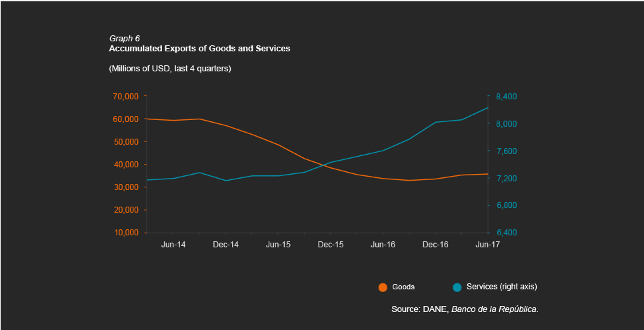The width and height of the screenshot is (644, 330).
Task: Click the Jun-14 x-axis label
Action: [x=173, y=245]
